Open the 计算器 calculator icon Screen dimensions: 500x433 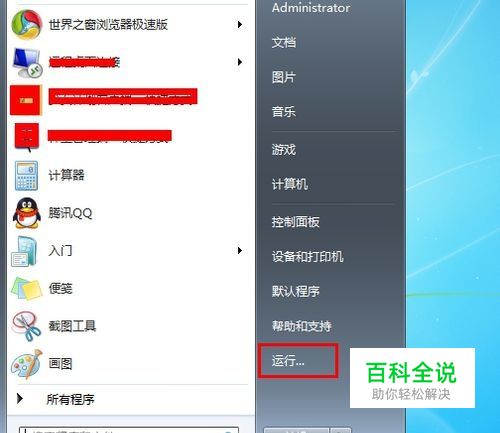[26, 176]
